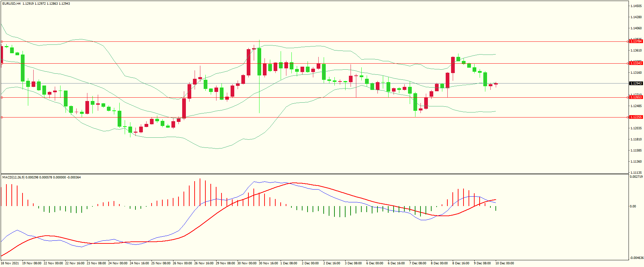Click the black current price tag 1.12943
Viewport: 644px width, 267px height.
click(636, 84)
